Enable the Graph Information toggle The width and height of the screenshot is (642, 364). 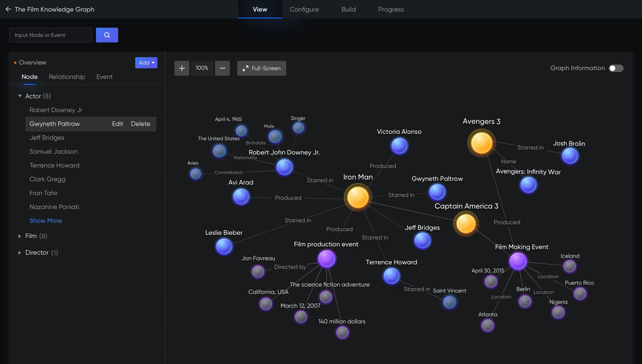(615, 68)
